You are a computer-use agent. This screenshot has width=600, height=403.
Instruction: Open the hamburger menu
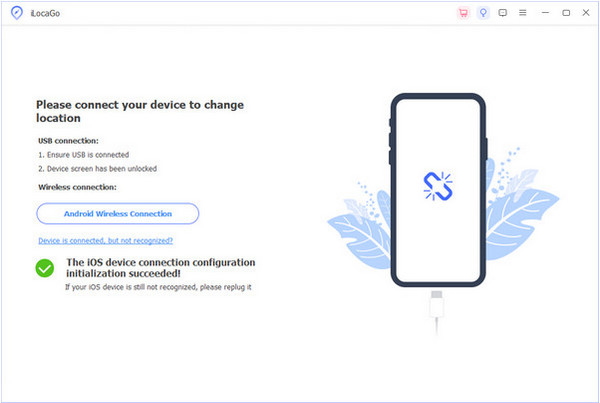523,13
